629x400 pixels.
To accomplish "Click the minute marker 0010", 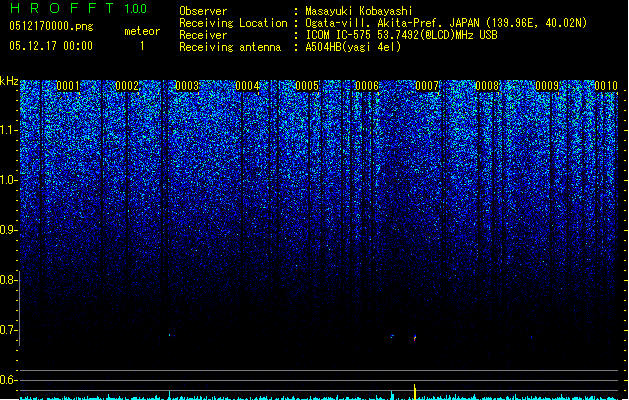I will point(606,86).
